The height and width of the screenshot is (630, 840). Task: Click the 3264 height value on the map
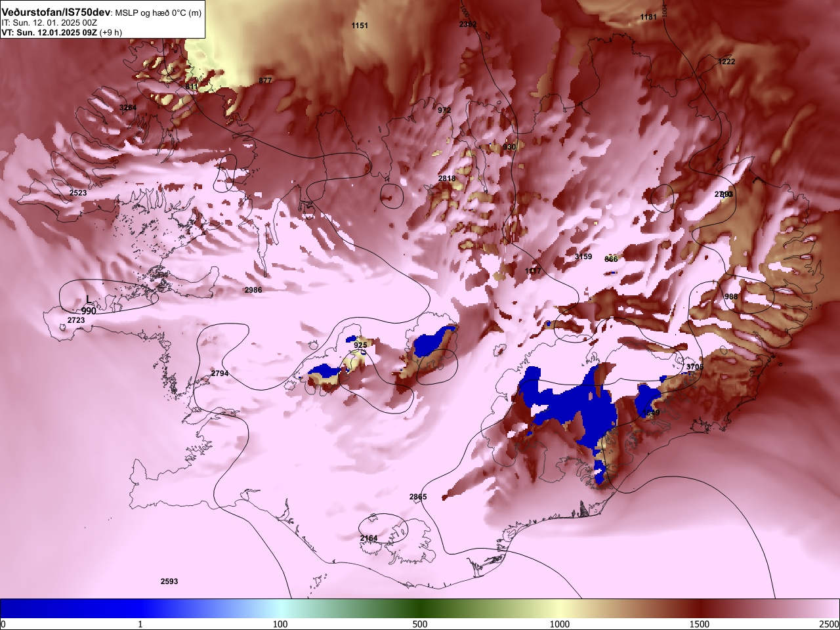pyautogui.click(x=128, y=108)
